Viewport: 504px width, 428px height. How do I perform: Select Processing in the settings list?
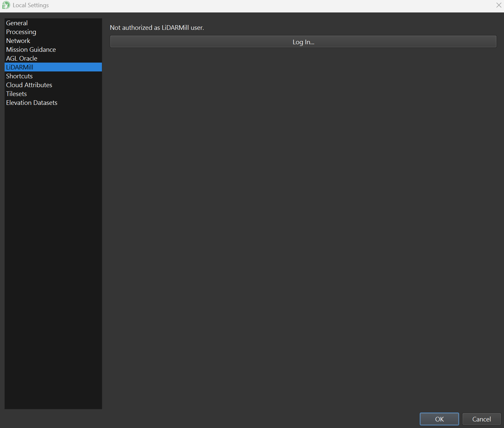21,32
